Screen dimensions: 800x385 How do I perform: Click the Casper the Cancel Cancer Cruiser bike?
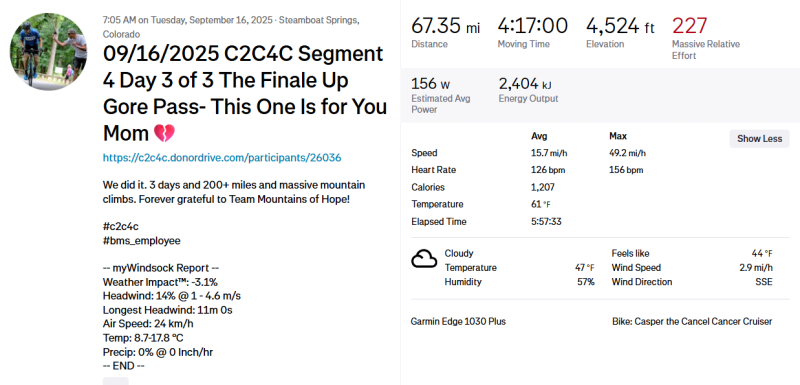point(692,322)
